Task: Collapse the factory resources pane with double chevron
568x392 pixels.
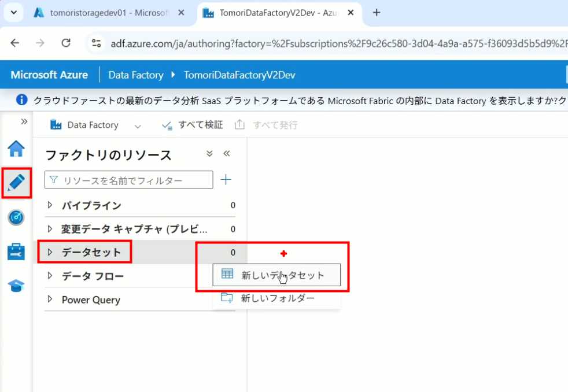Action: [227, 154]
